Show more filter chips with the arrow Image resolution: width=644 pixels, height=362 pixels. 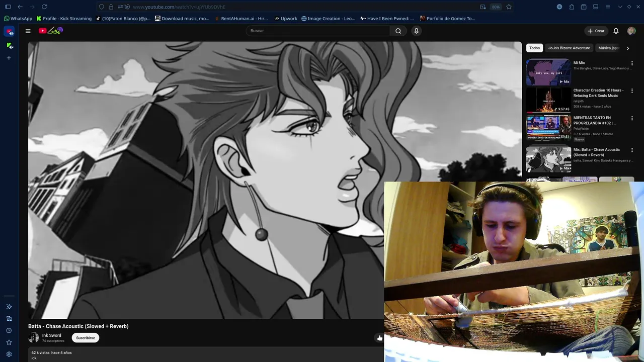(x=628, y=48)
